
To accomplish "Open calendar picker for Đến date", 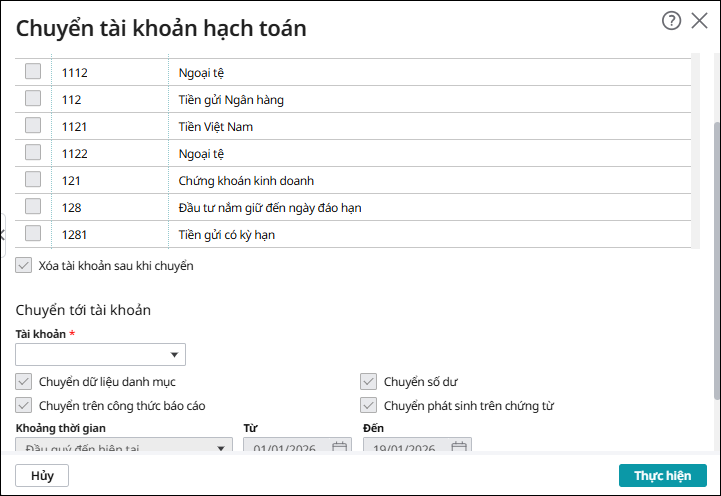I will click(x=459, y=448).
